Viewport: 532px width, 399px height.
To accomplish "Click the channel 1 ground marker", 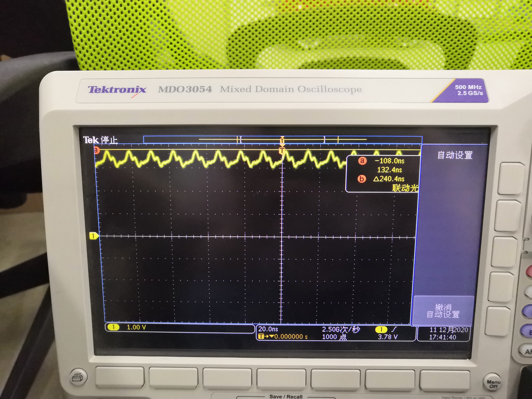I will 93,236.
